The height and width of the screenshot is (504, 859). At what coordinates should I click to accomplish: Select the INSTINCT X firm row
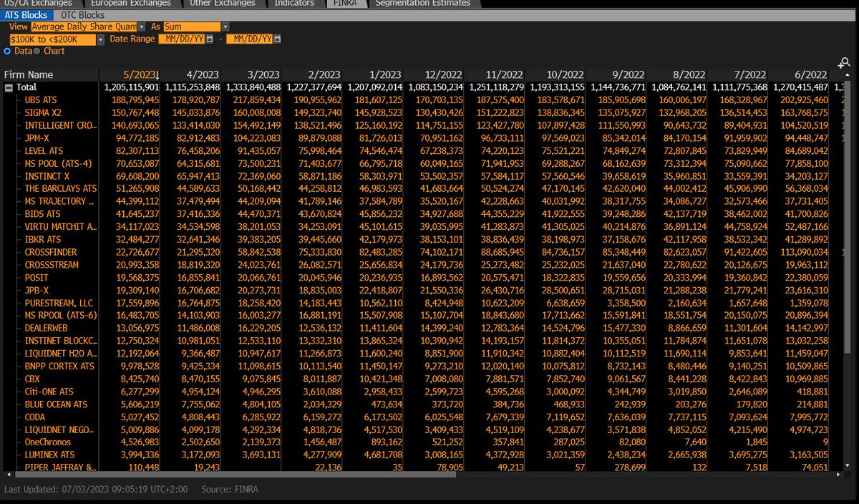[x=47, y=176]
